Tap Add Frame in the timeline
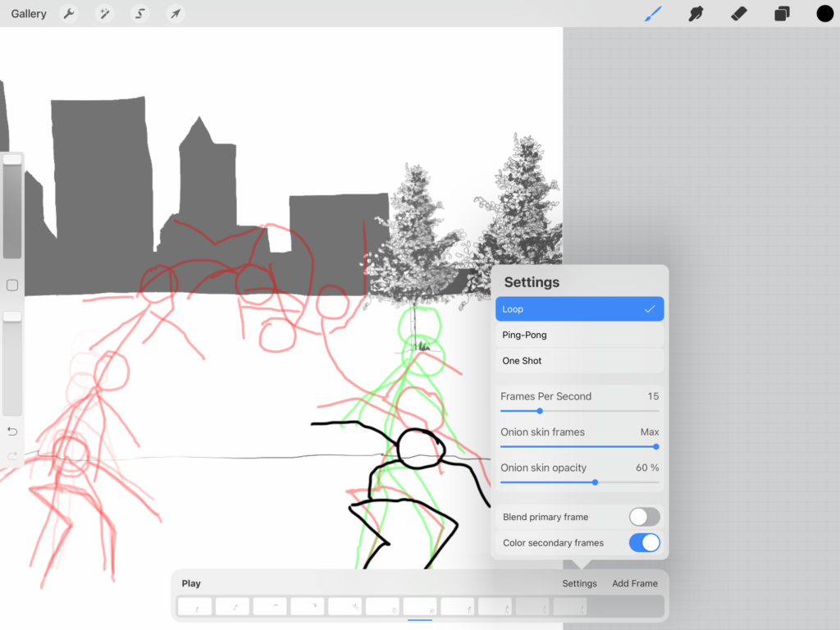840x630 pixels. [634, 583]
